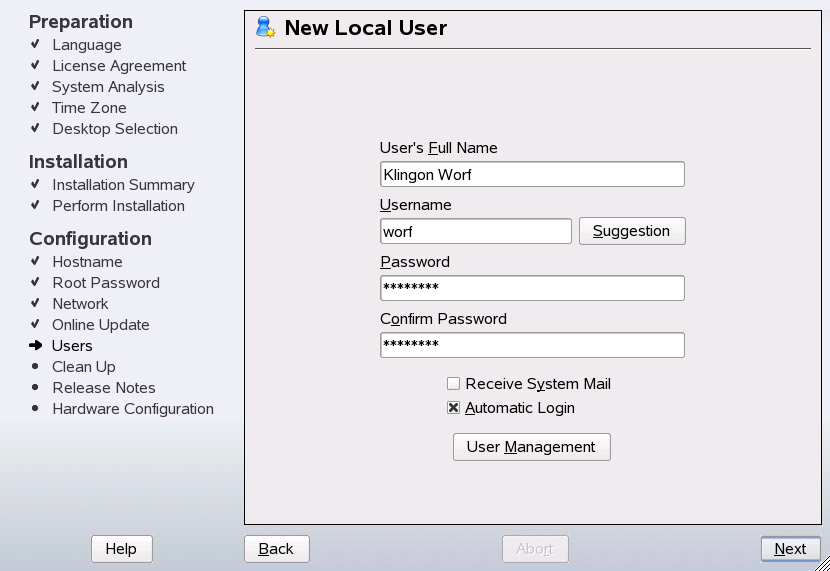Click the disabled Abort button

click(534, 549)
